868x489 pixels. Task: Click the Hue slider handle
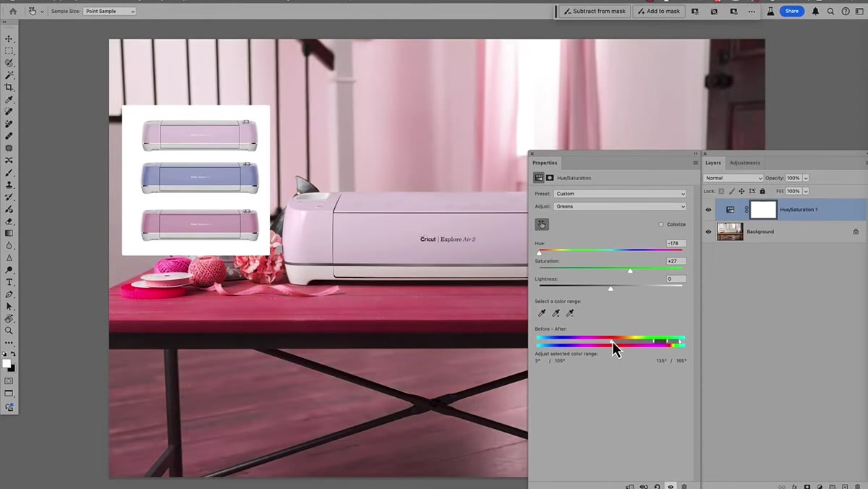coord(539,253)
